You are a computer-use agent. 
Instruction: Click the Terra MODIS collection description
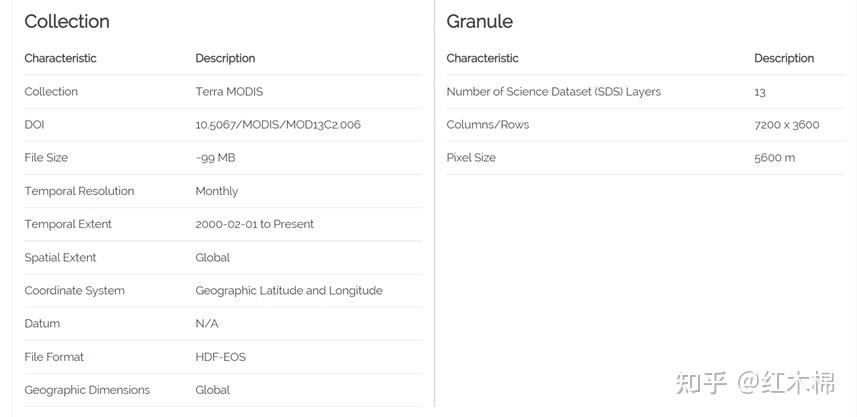point(229,92)
